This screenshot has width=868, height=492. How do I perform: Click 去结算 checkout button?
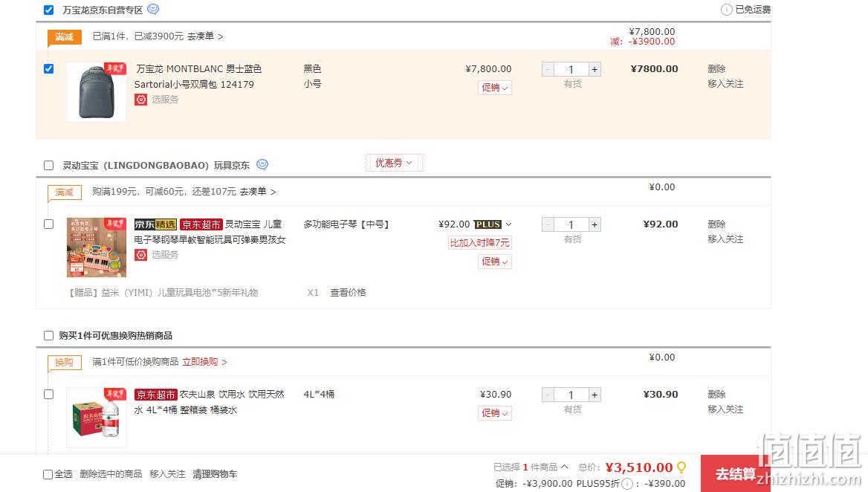[x=735, y=473]
